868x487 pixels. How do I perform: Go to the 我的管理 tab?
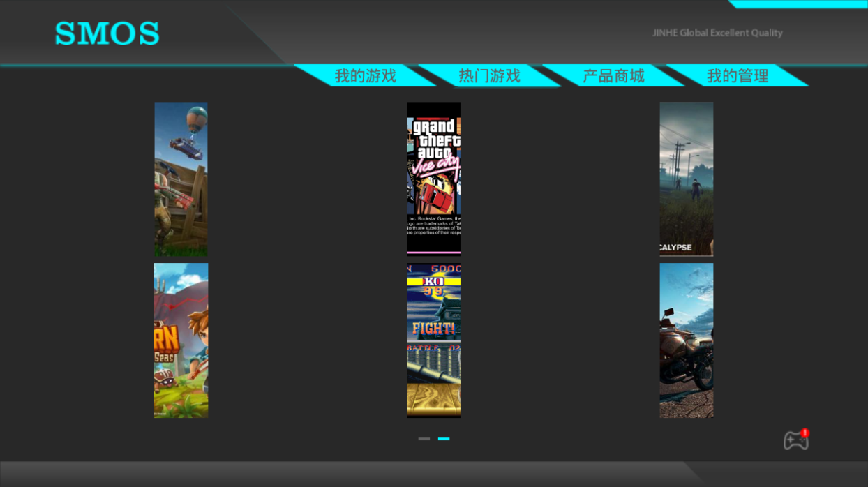click(x=738, y=75)
